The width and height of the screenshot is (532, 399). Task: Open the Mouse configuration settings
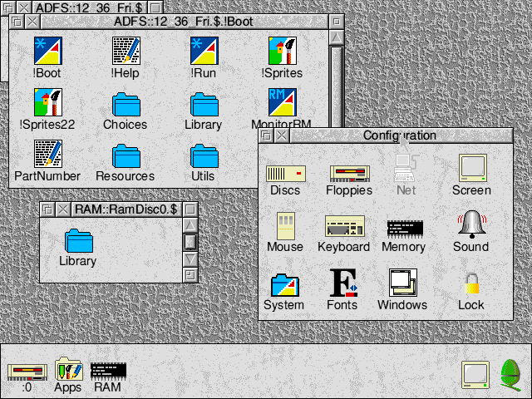tap(285, 227)
